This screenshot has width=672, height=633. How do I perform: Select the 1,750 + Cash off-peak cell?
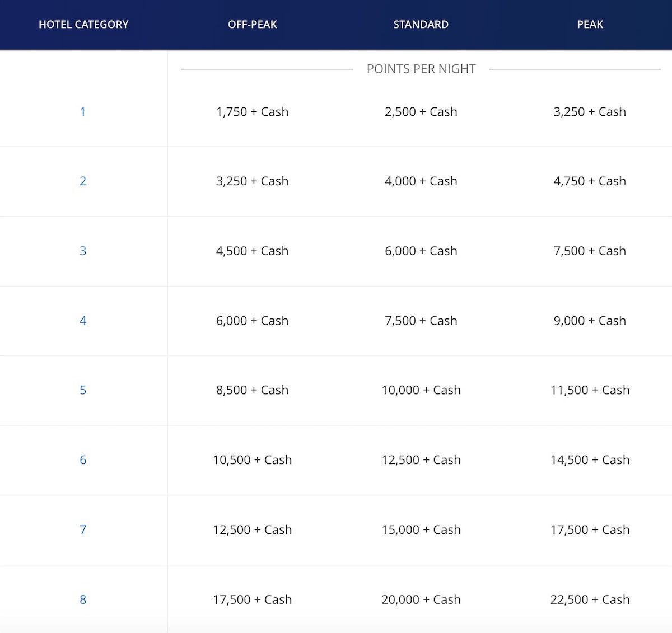point(252,112)
